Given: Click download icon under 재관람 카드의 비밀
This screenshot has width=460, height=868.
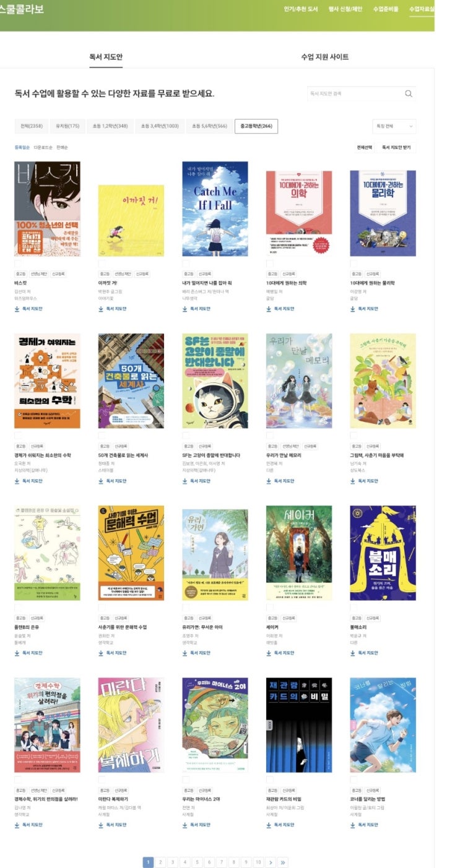Looking at the screenshot, I should pyautogui.click(x=269, y=825).
